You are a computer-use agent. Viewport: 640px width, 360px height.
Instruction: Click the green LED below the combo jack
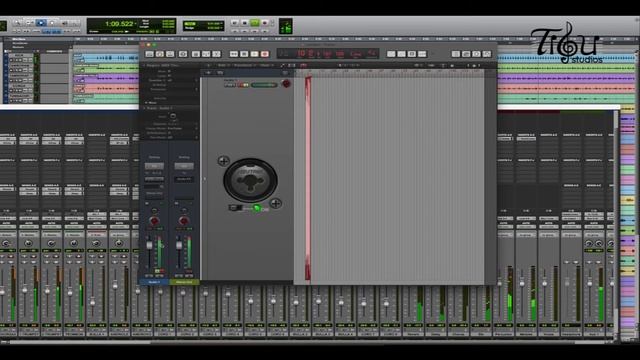coord(257,208)
